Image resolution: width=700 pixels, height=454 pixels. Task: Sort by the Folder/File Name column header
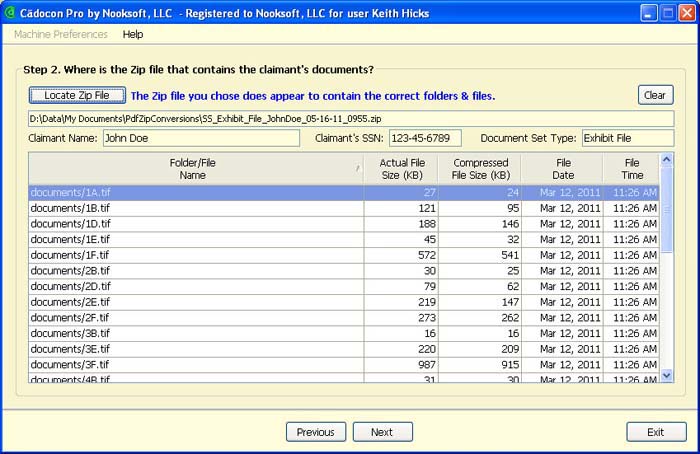pyautogui.click(x=196, y=169)
